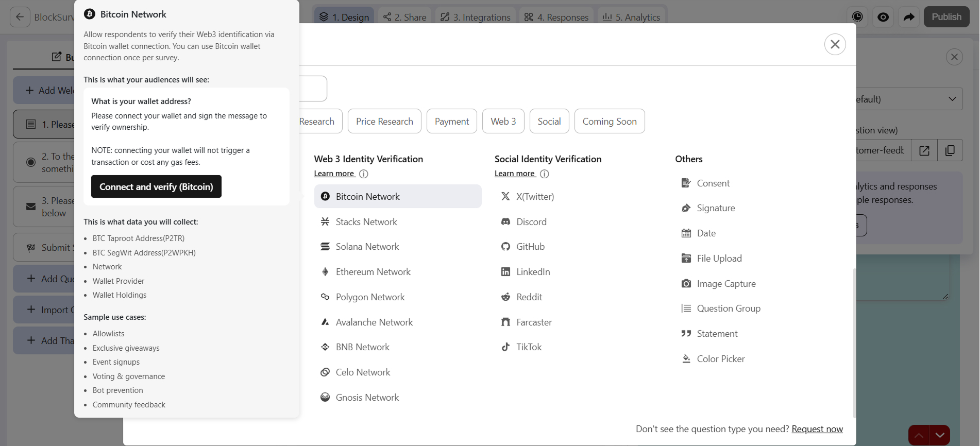Filter question types by Payment
The height and width of the screenshot is (446, 980).
(452, 121)
